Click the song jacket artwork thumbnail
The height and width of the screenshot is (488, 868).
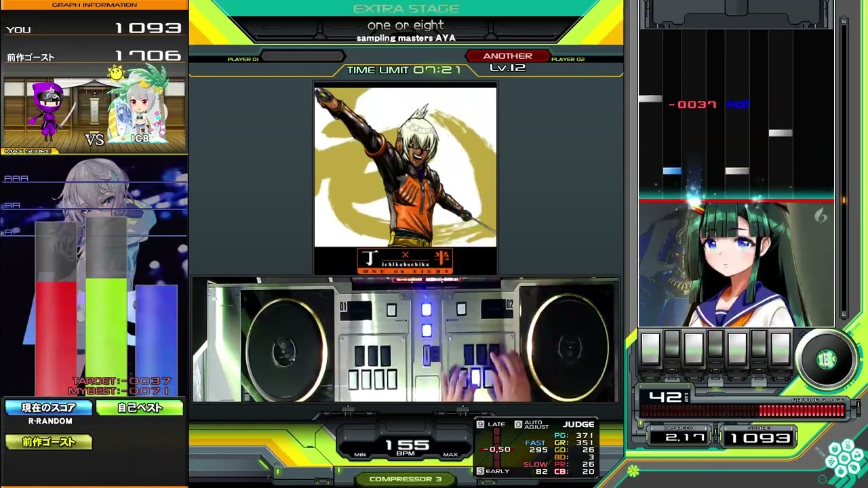tap(406, 167)
